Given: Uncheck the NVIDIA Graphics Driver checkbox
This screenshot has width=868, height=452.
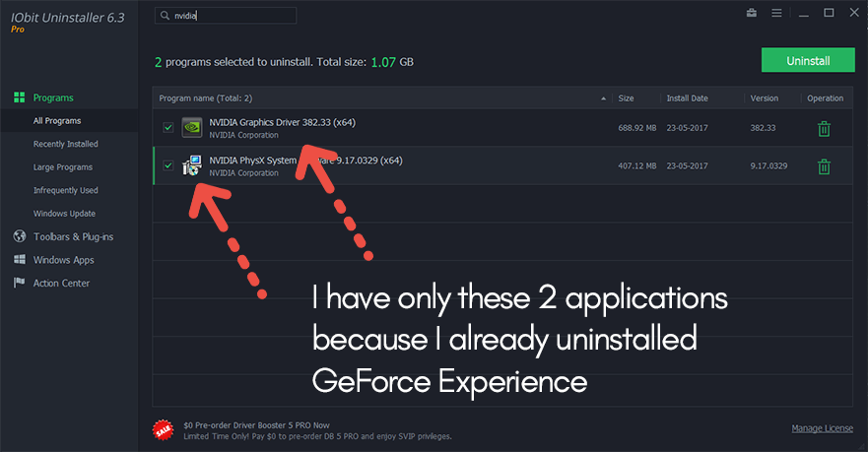Looking at the screenshot, I should [168, 128].
